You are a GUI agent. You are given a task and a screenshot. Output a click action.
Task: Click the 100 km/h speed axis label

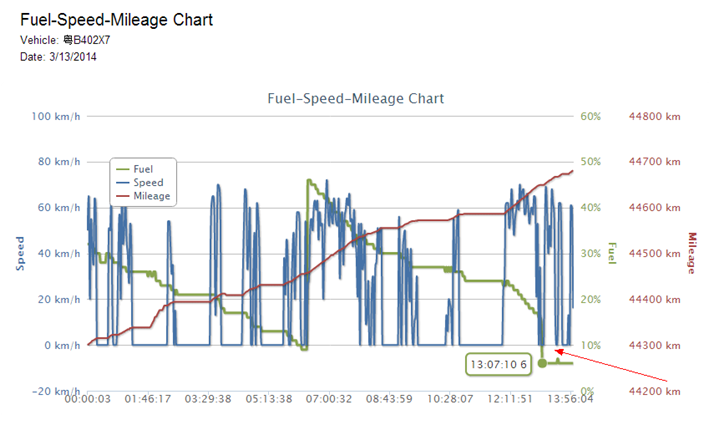pos(54,116)
